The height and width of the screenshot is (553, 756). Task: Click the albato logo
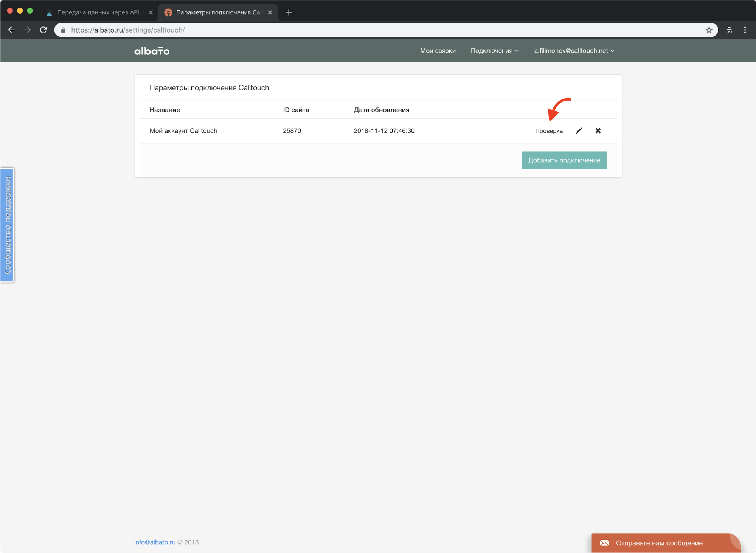click(x=152, y=51)
